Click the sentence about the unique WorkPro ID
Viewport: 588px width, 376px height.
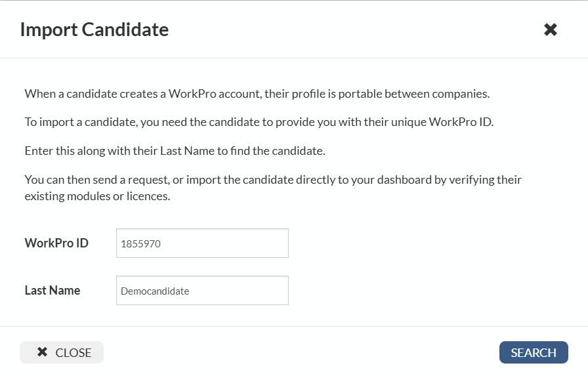click(259, 122)
